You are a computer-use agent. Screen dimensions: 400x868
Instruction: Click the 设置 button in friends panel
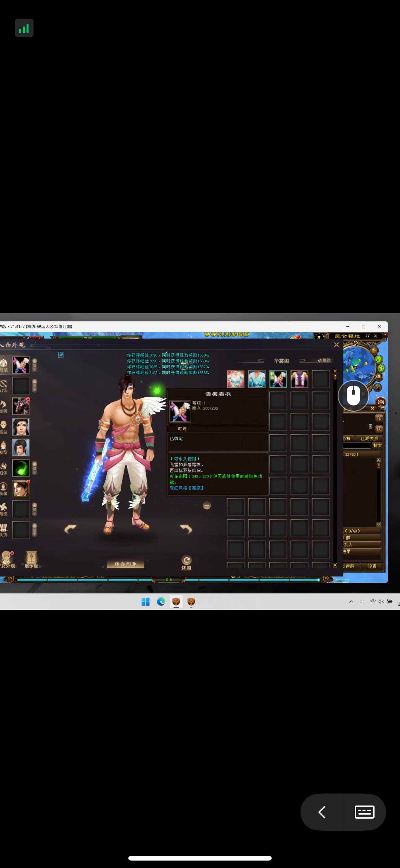click(372, 567)
